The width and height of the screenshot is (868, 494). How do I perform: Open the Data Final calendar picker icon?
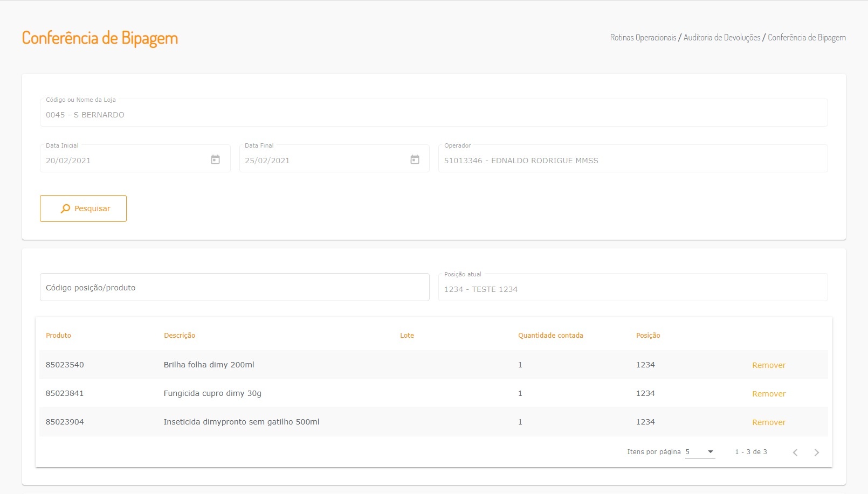pos(415,159)
